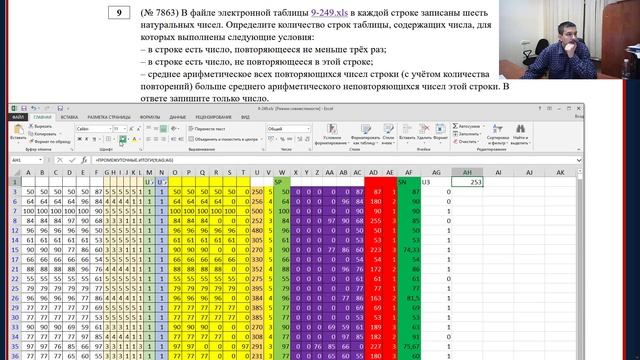Select the AD column header
The height and width of the screenshot is (360, 640).
tap(373, 173)
